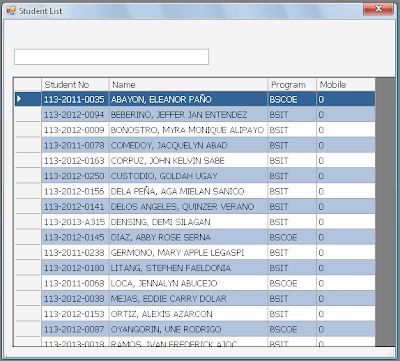Select name CUSTODIO, GOLDAH UGAY
This screenshot has width=400, height=361.
click(188, 176)
